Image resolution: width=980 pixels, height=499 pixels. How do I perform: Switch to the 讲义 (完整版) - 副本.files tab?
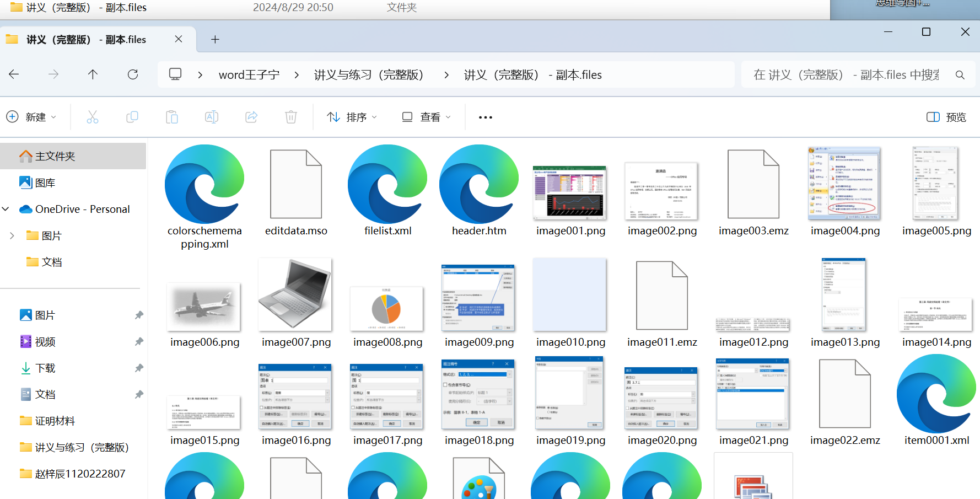[87, 40]
